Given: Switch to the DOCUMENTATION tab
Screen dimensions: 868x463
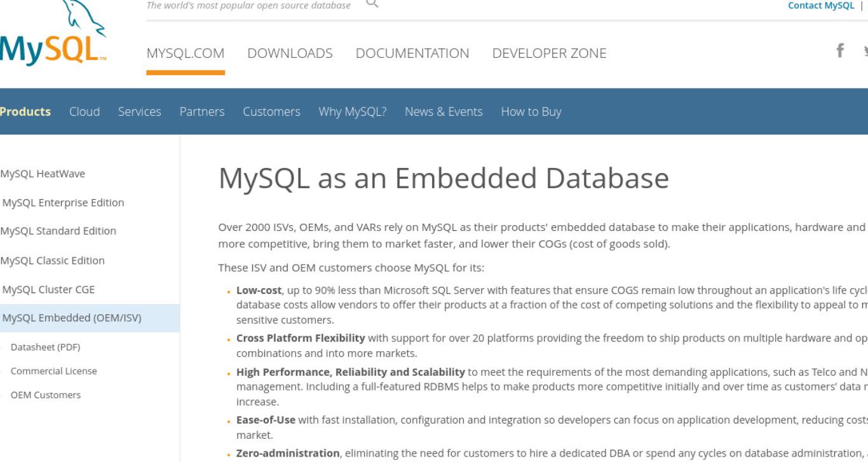Looking at the screenshot, I should pyautogui.click(x=412, y=54).
